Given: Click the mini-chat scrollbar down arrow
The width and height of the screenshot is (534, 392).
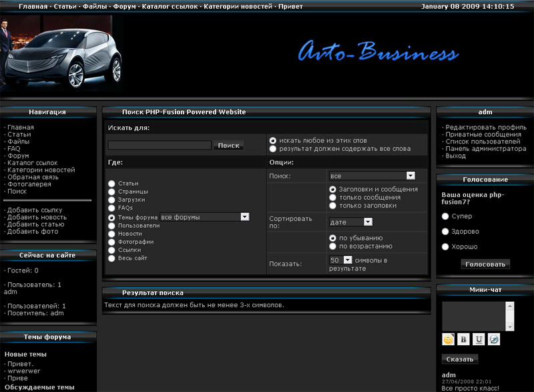Looking at the screenshot, I should 510,327.
